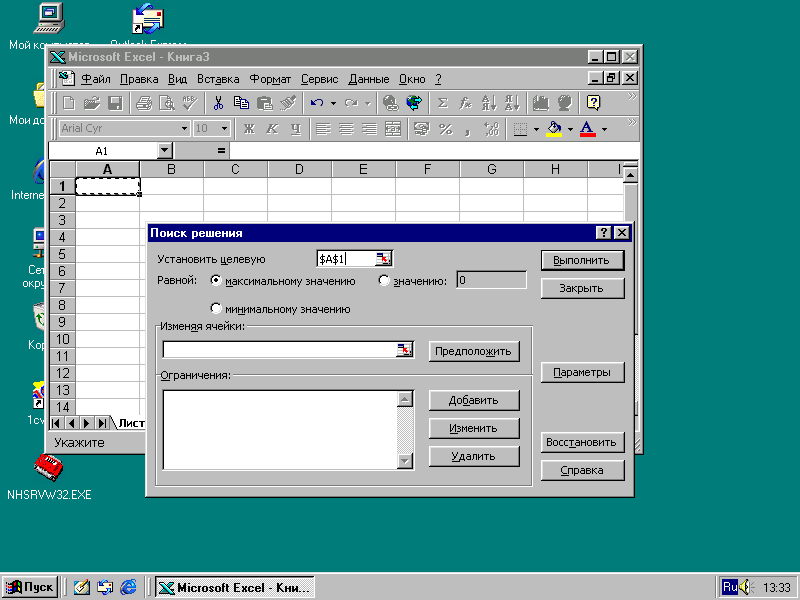800x600 pixels.
Task: Open the Name Box dropdown arrow
Action: point(164,151)
